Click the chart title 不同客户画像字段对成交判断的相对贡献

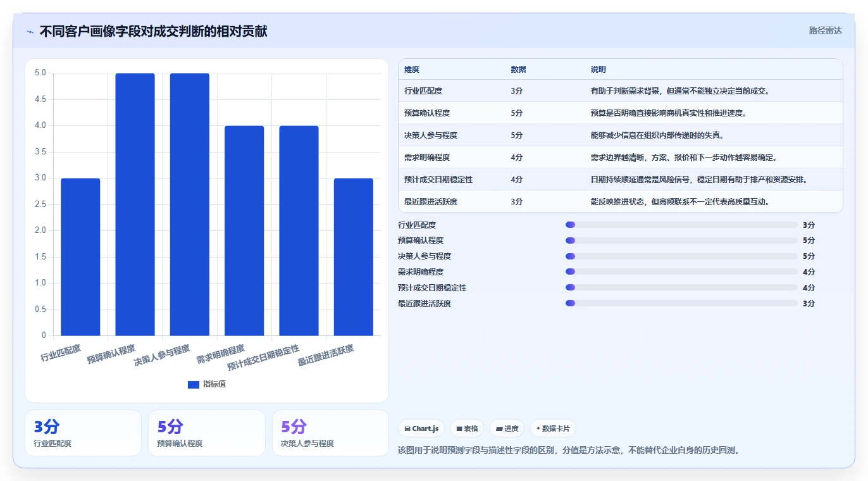pyautogui.click(x=153, y=32)
